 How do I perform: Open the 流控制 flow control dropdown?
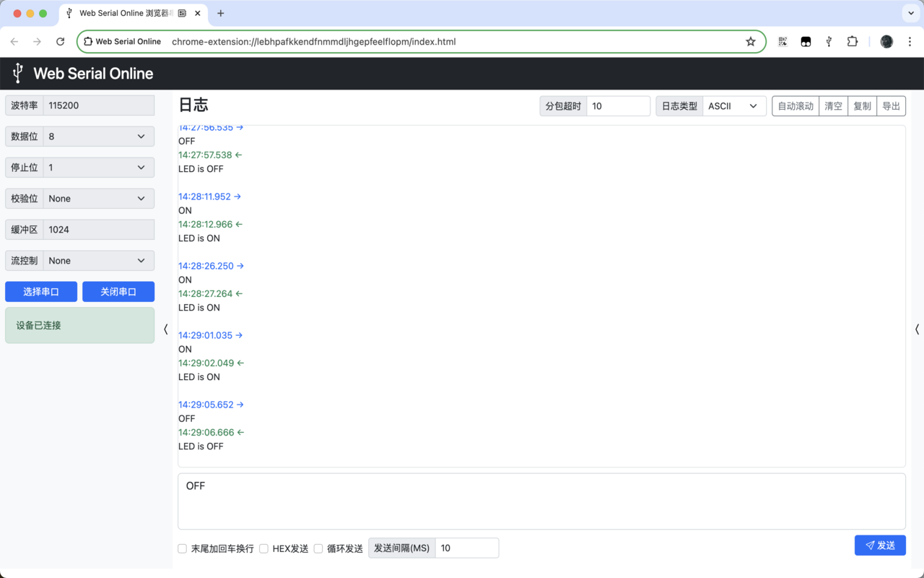tap(98, 260)
